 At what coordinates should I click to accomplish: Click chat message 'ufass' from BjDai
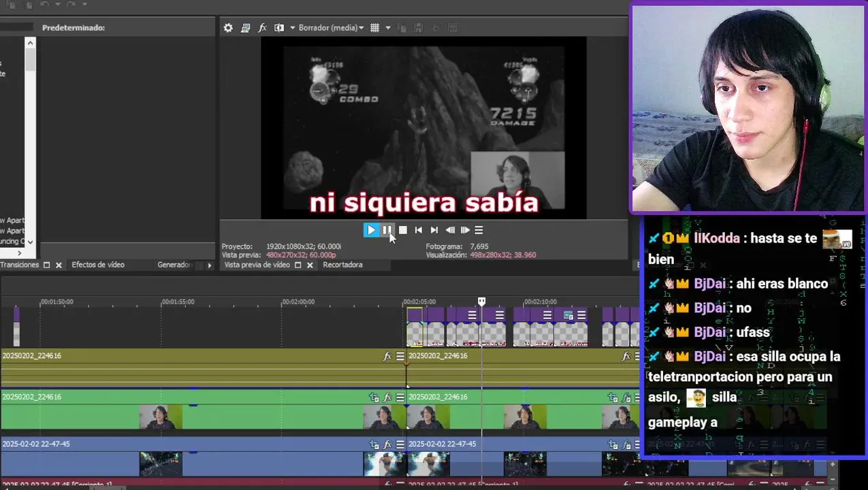pos(753,332)
